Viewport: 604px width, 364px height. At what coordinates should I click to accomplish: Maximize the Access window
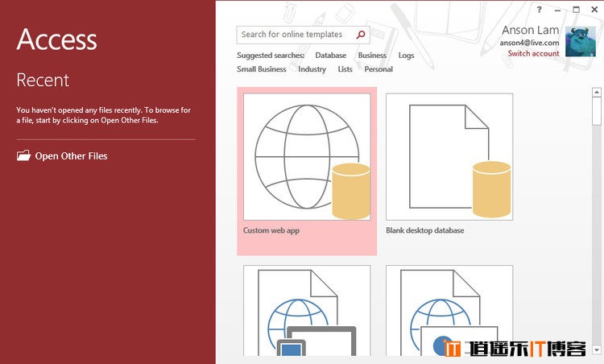(x=577, y=10)
